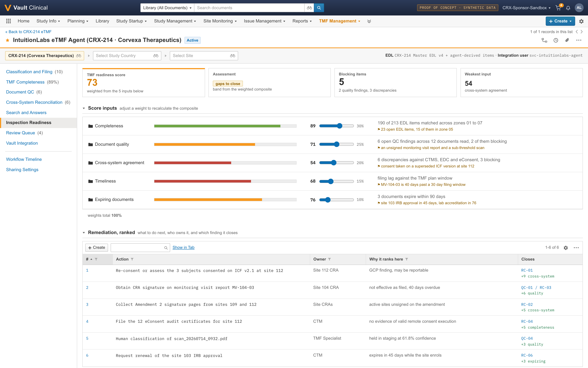Viewport: 588px width, 368px height.
Task: Go to next record arrow
Action: pyautogui.click(x=582, y=32)
